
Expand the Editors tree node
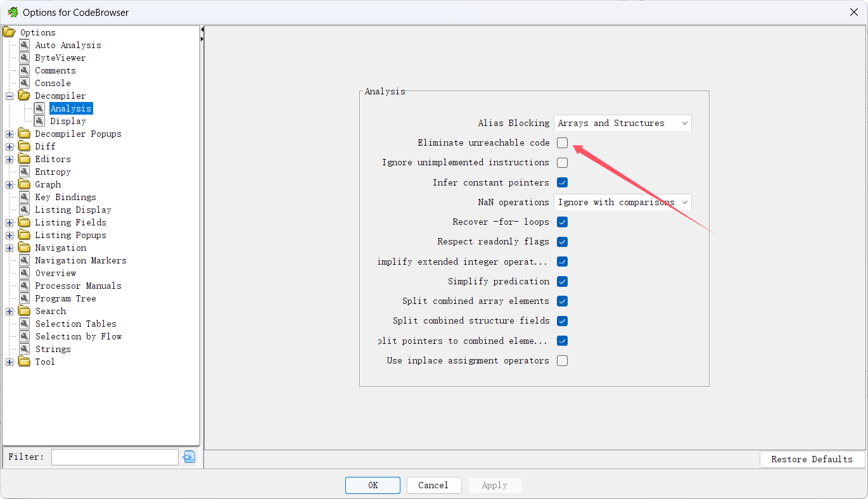click(10, 160)
